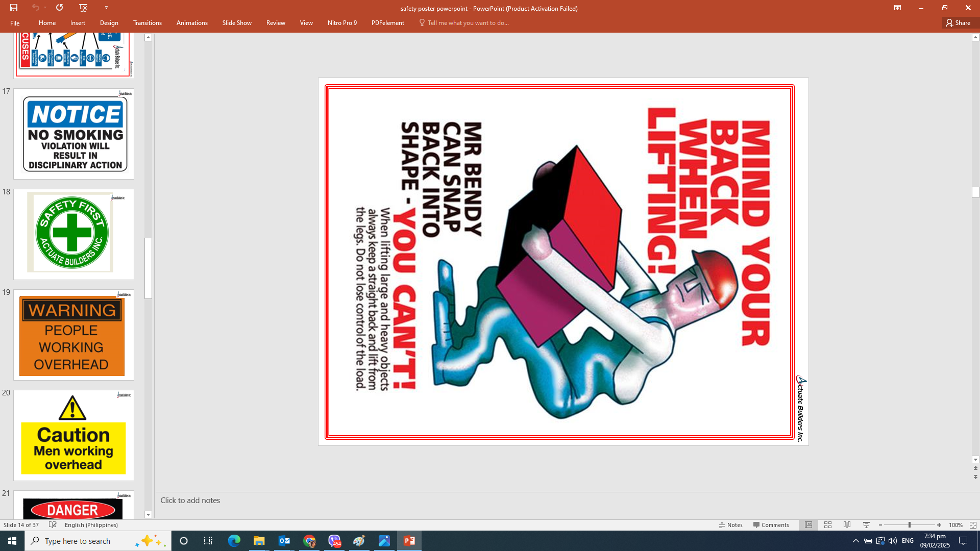Viewport: 980px width, 551px height.
Task: Click the zoom slider handle
Action: (910, 525)
